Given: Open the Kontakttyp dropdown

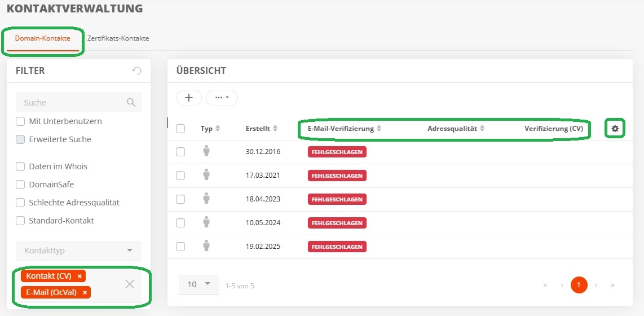Looking at the screenshot, I should 78,251.
